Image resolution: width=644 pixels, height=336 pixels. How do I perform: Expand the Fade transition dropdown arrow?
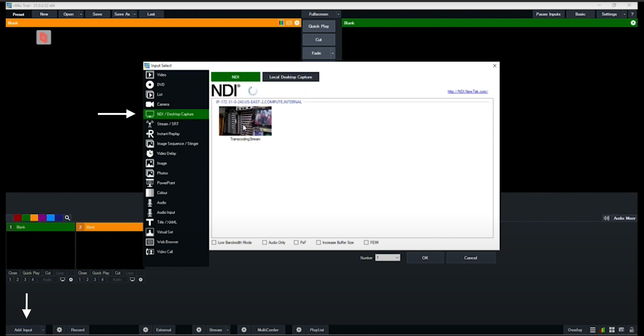(332, 53)
